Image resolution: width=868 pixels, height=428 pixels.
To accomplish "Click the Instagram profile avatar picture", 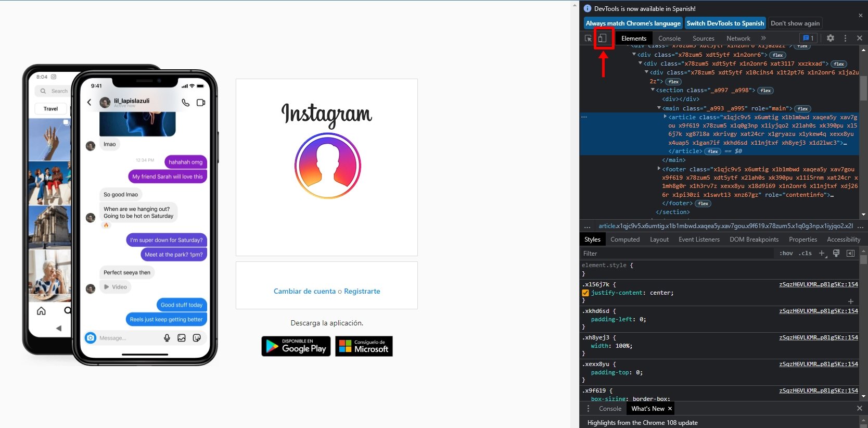I will tap(327, 166).
